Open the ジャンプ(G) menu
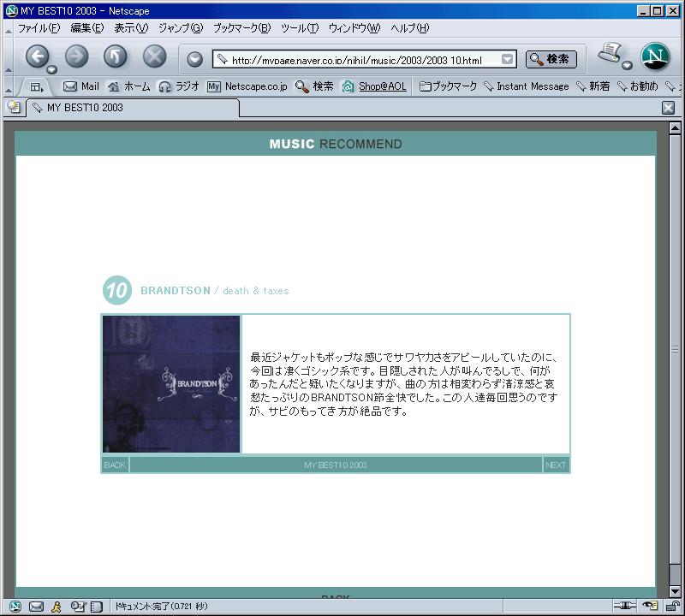685x616 pixels. [x=181, y=28]
